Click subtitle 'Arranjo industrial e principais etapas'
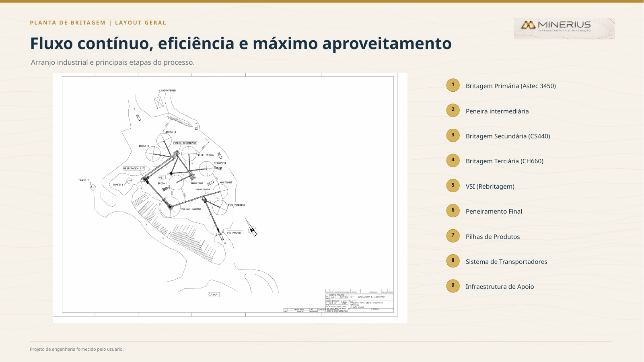This screenshot has width=644, height=362. click(x=113, y=62)
